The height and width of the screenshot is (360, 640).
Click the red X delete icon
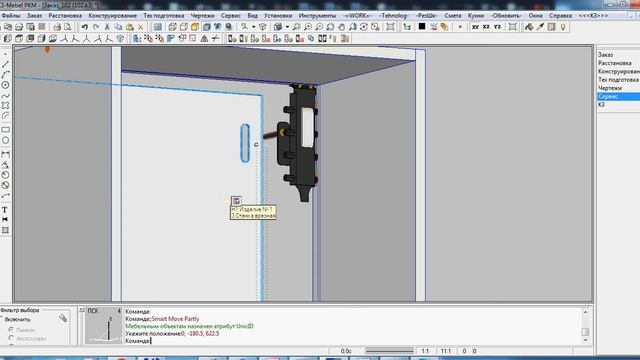pos(140,27)
